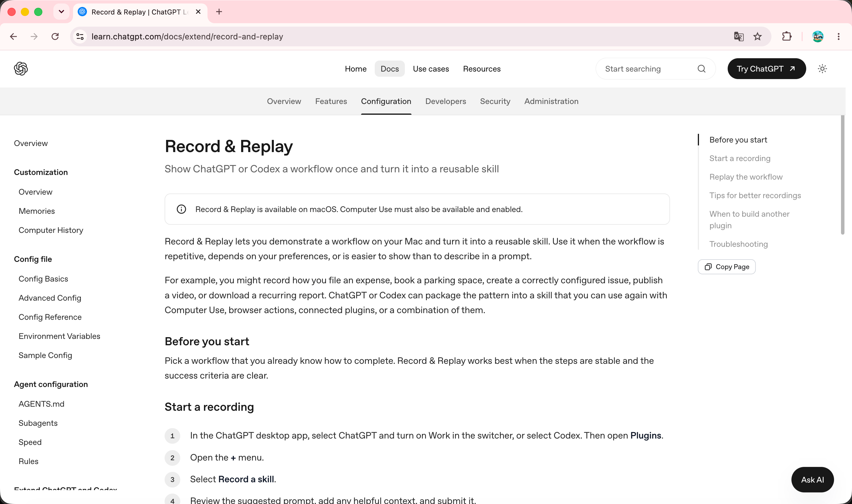Click the Record & Replay page heading
Screen dimensions: 852x504
tap(229, 146)
